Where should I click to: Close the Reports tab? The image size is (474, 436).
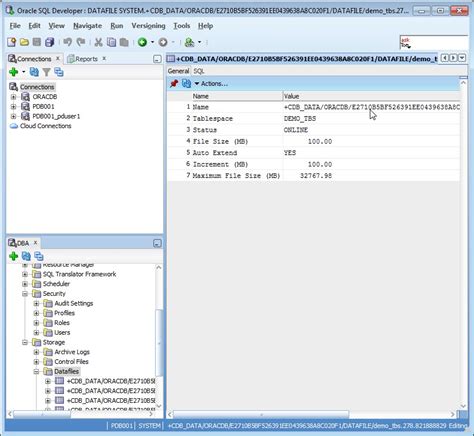coord(104,58)
